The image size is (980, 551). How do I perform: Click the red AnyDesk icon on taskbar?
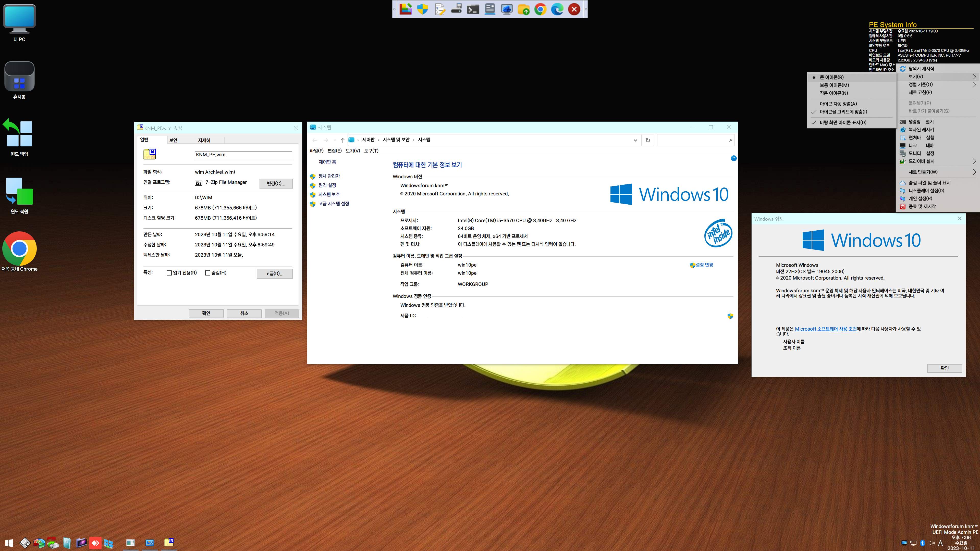point(95,543)
